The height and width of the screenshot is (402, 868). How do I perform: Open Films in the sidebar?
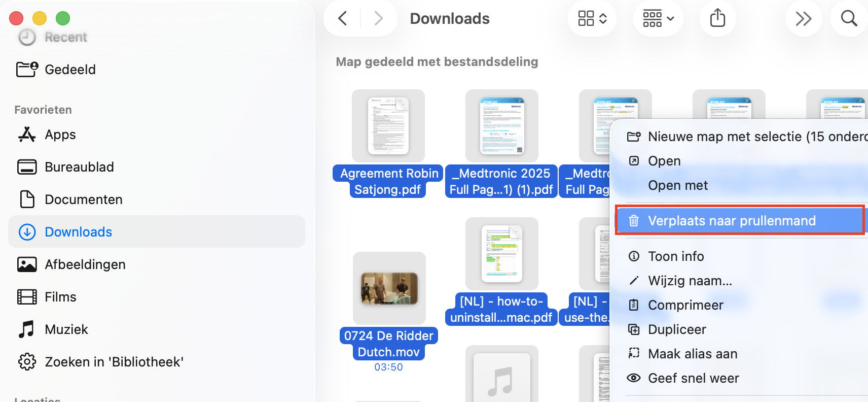60,297
